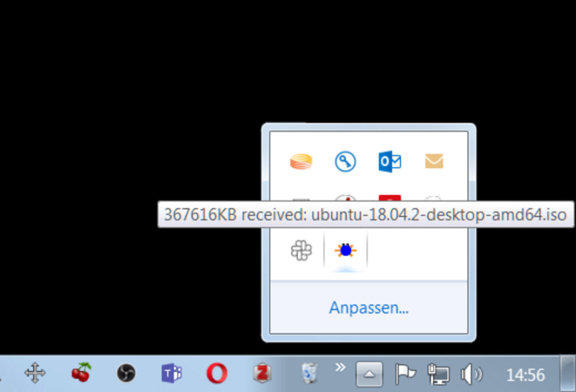Open the blue key password manager tray icon

(x=346, y=162)
